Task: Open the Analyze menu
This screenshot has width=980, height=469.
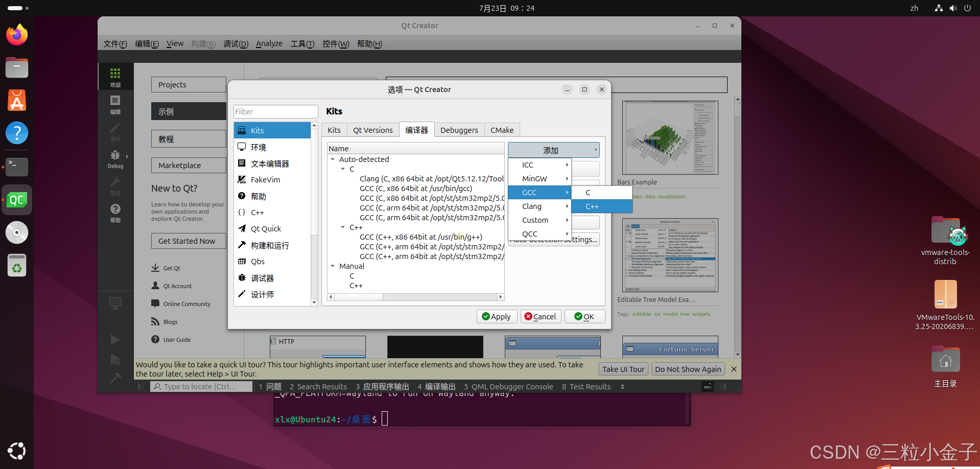Action: click(269, 43)
